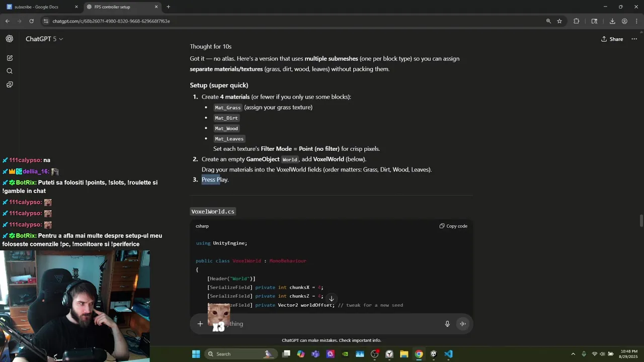Click the Mat_Grass code label
Screen dimensions: 644x362
pyautogui.click(x=228, y=108)
